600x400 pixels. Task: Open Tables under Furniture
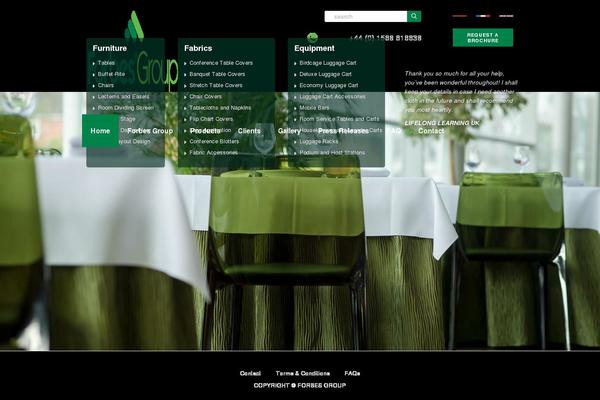(106, 63)
